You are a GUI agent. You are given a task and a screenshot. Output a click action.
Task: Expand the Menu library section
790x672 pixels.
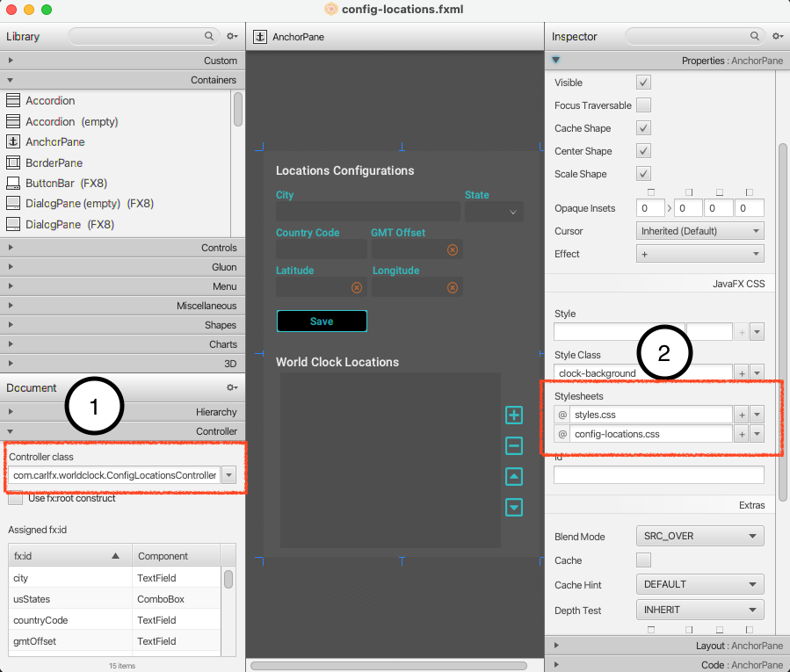[x=122, y=286]
